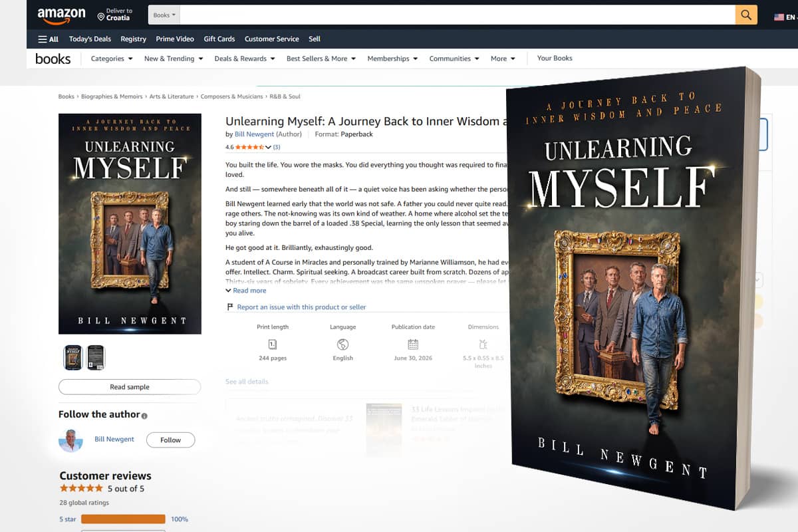Click the See all details link
This screenshot has height=532, width=798.
[x=247, y=382]
